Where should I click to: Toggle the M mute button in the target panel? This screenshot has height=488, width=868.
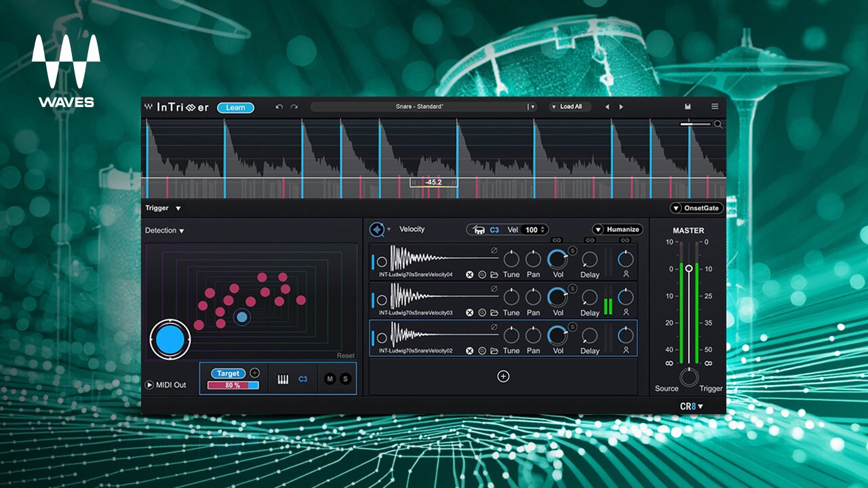coord(330,379)
